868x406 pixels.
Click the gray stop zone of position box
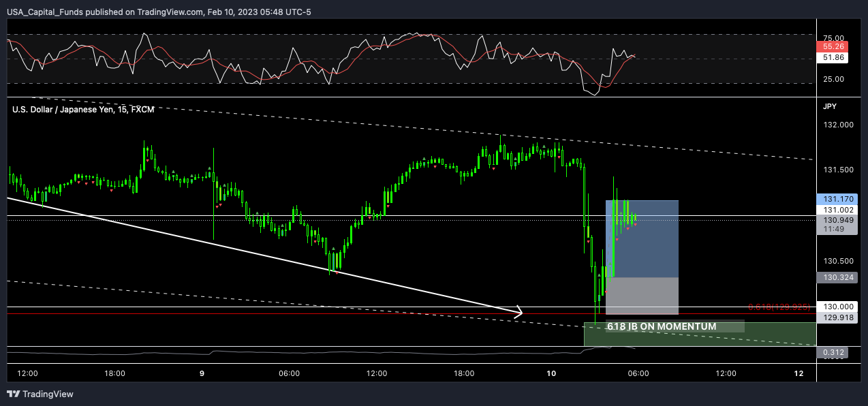642,295
